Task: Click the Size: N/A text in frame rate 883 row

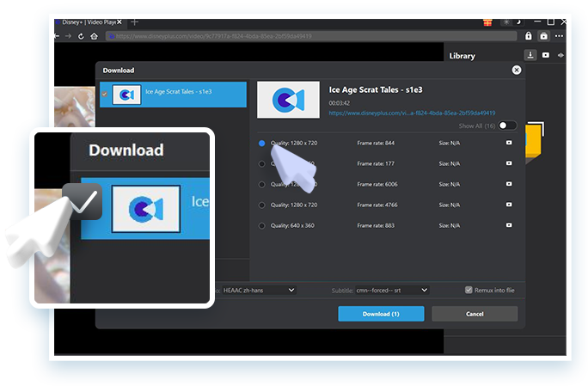Action: (450, 225)
